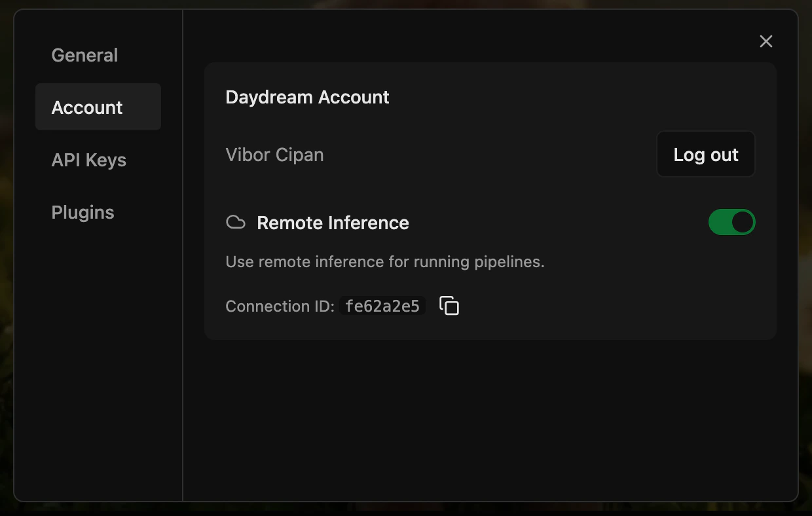The width and height of the screenshot is (812, 516).
Task: Click the Daydream Account heading
Action: pos(307,97)
